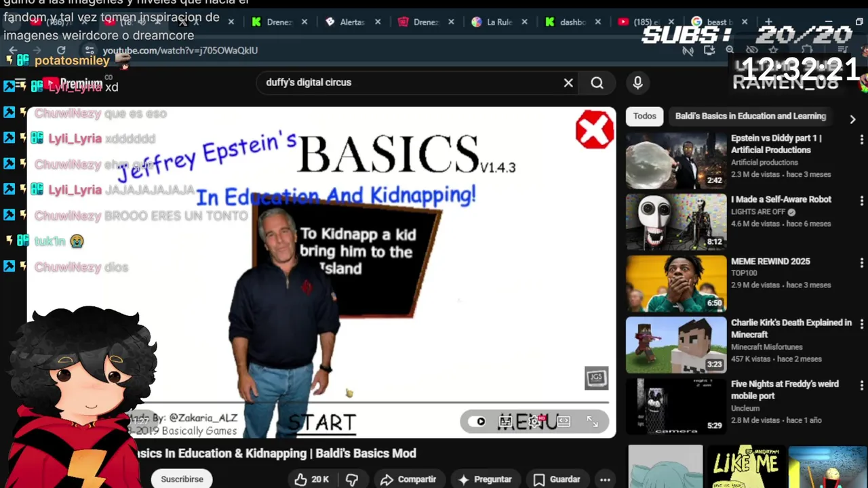
Task: Open the 6:50 MEME REWIND 2025 thumbnail
Action: point(675,283)
